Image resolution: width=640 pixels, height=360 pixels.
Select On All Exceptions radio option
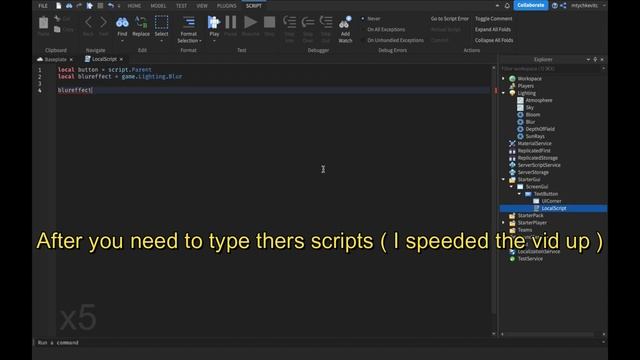362,29
